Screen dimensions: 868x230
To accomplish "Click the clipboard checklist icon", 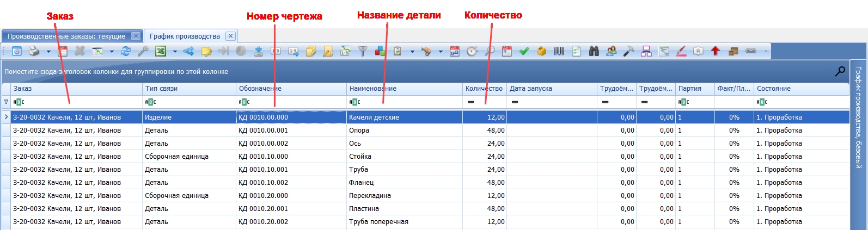I will [398, 51].
